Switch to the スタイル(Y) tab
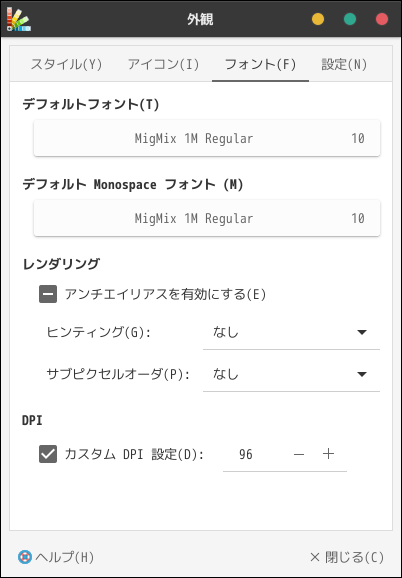This screenshot has height=578, width=402. pyautogui.click(x=66, y=65)
